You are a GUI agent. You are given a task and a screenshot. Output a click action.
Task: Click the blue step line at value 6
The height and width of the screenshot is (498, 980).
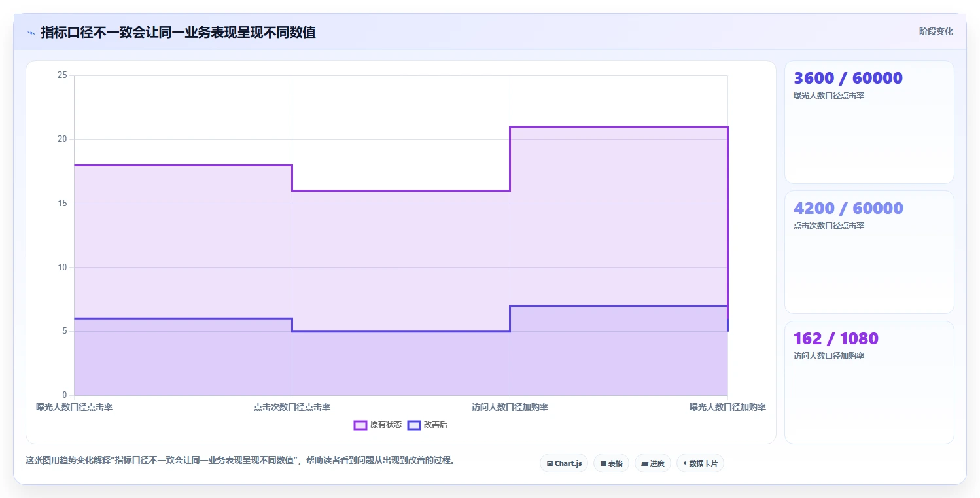click(x=183, y=319)
